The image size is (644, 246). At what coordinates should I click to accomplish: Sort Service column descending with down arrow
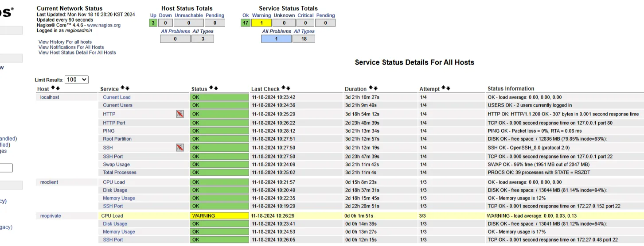point(127,88)
